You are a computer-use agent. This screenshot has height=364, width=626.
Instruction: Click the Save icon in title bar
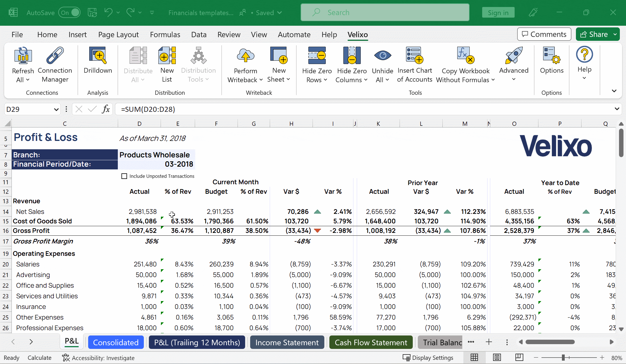tap(92, 13)
